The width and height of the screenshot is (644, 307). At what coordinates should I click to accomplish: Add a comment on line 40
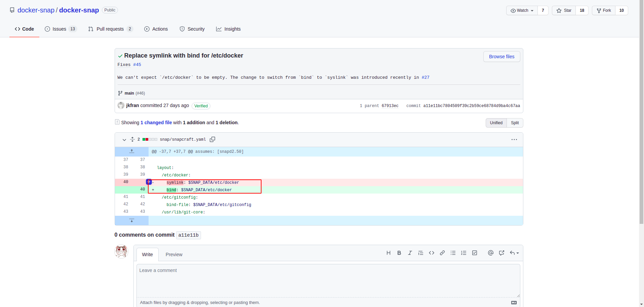(x=149, y=182)
